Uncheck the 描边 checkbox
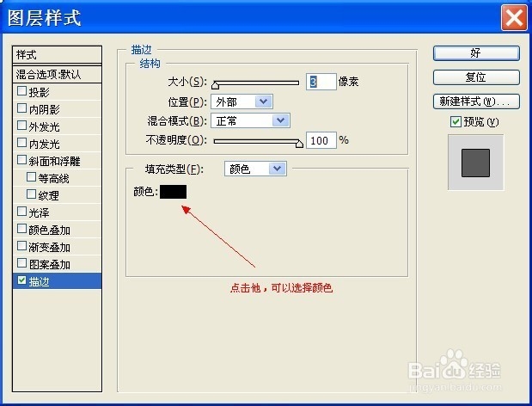This screenshot has height=406, width=532. pos(21,280)
